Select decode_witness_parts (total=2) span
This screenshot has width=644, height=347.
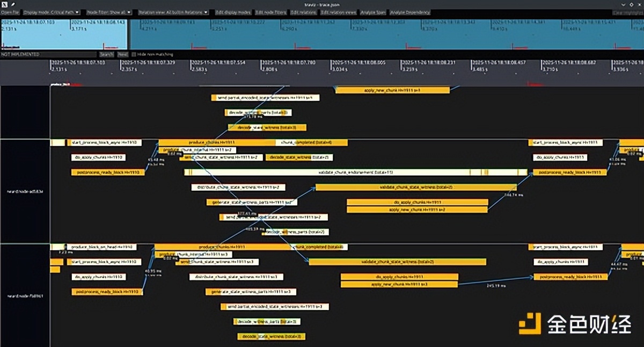(x=295, y=232)
